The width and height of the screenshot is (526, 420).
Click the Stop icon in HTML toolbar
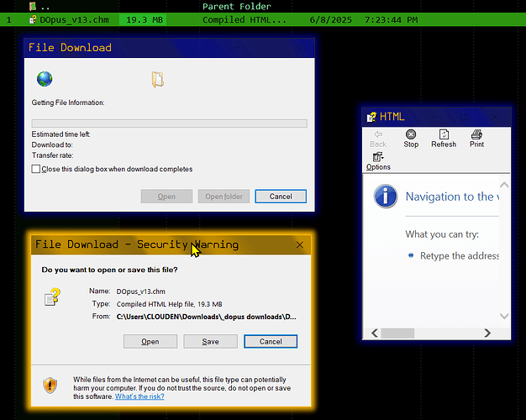tap(411, 134)
